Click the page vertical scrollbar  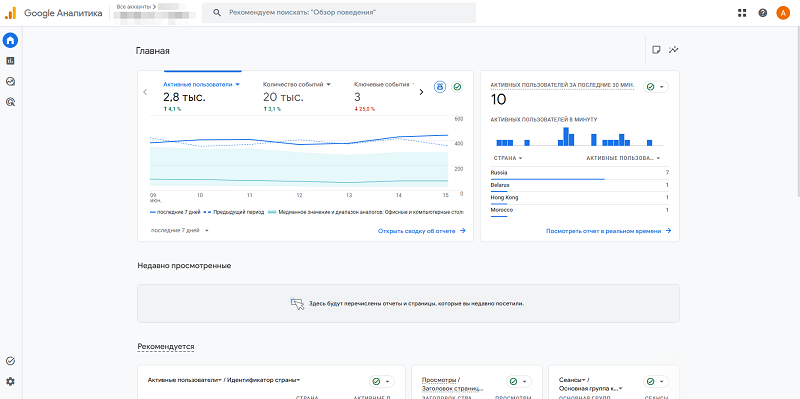click(x=797, y=112)
